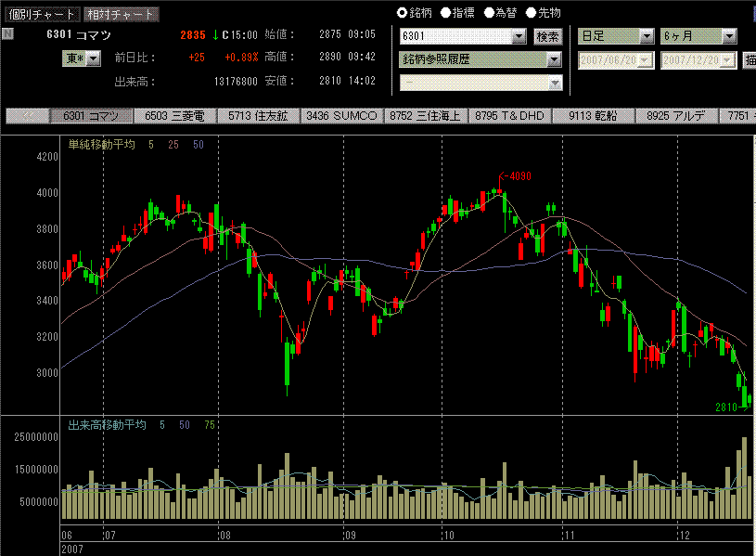
Task: Select the 6503 三菱電 stock button
Action: click(x=174, y=116)
